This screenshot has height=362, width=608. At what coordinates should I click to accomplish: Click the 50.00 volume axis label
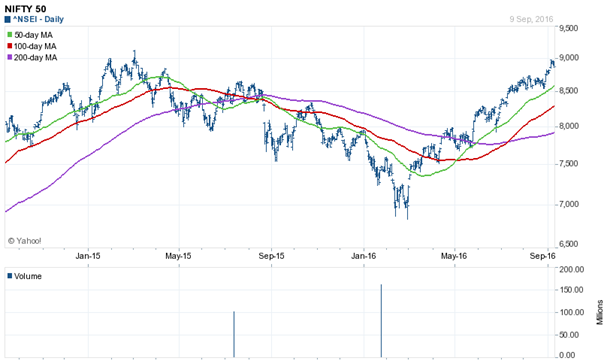570,335
